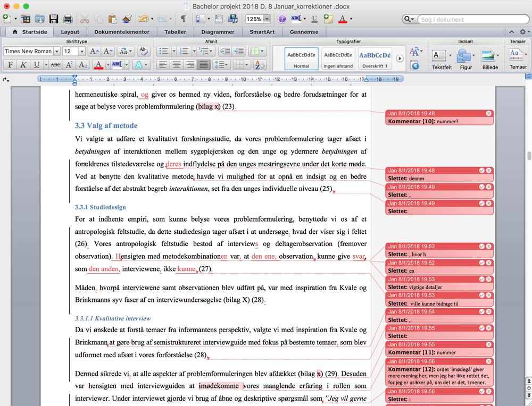Open the font size 12 dropdown

coord(82,51)
